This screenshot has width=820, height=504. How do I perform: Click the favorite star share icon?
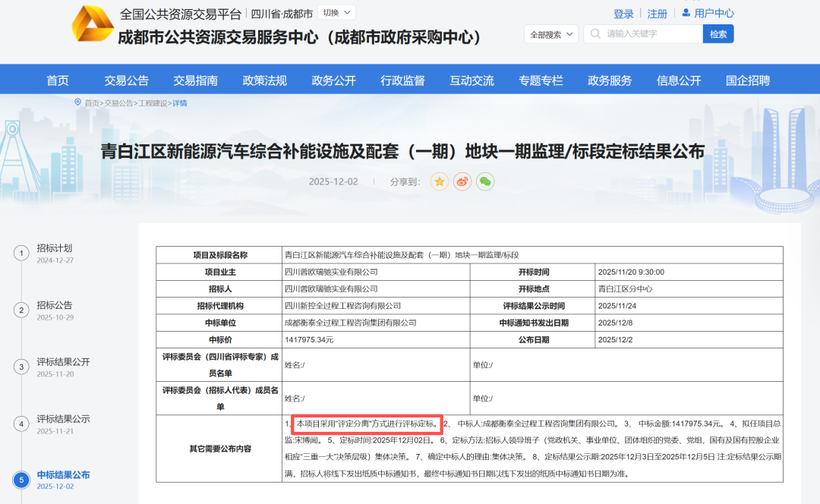coord(440,181)
